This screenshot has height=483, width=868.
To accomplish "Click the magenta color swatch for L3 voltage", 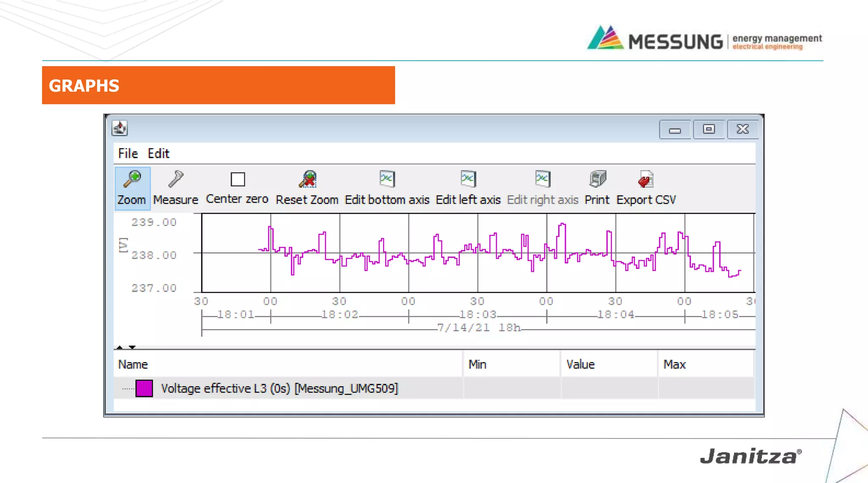I will pyautogui.click(x=144, y=388).
